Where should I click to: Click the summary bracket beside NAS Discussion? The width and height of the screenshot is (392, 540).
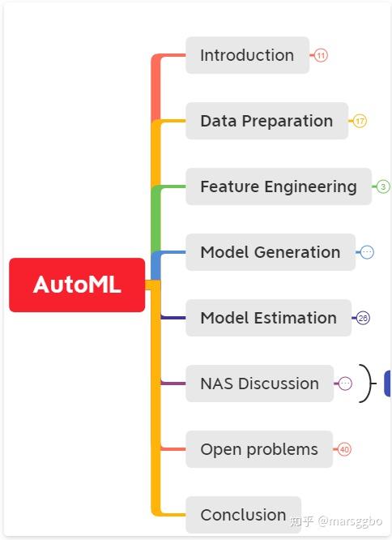coord(367,384)
